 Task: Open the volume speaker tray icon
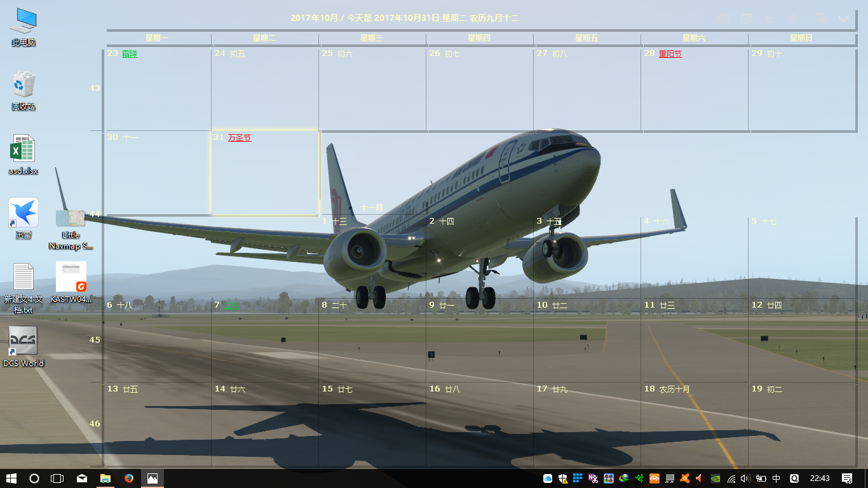pyautogui.click(x=745, y=478)
